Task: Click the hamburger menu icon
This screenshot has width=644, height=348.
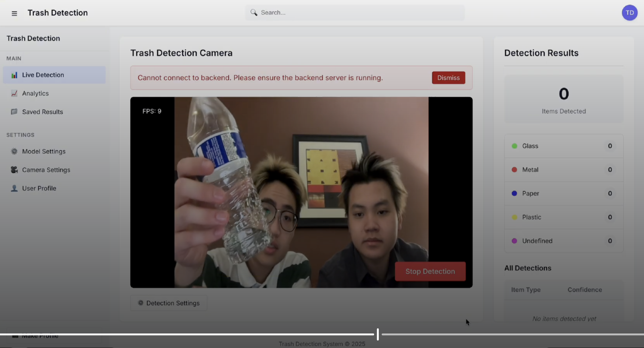Action: [x=14, y=13]
